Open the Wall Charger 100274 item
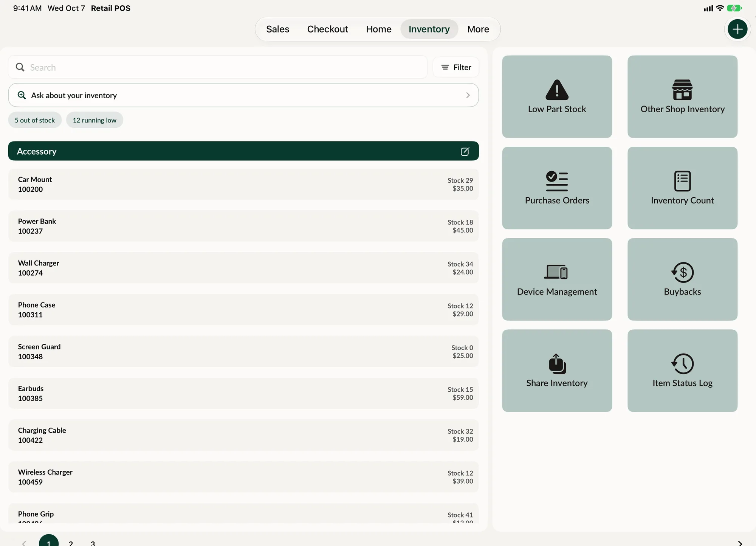Image resolution: width=756 pixels, height=546 pixels. point(243,268)
